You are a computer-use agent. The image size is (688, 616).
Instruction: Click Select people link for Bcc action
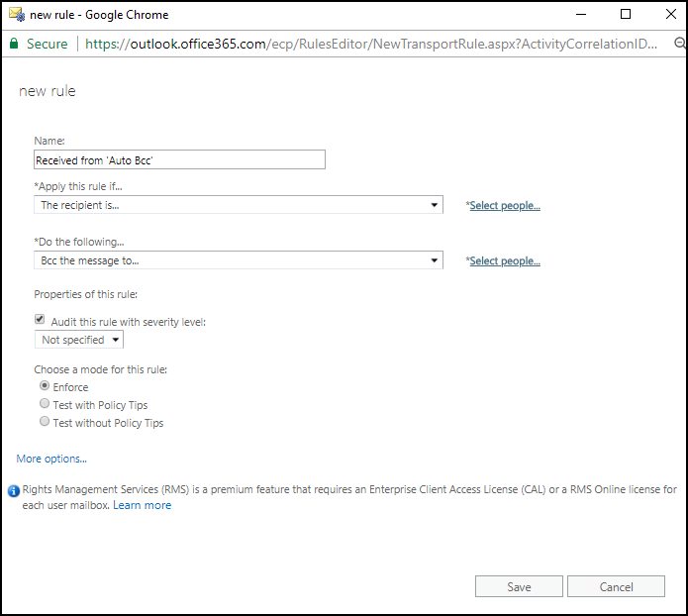(505, 261)
